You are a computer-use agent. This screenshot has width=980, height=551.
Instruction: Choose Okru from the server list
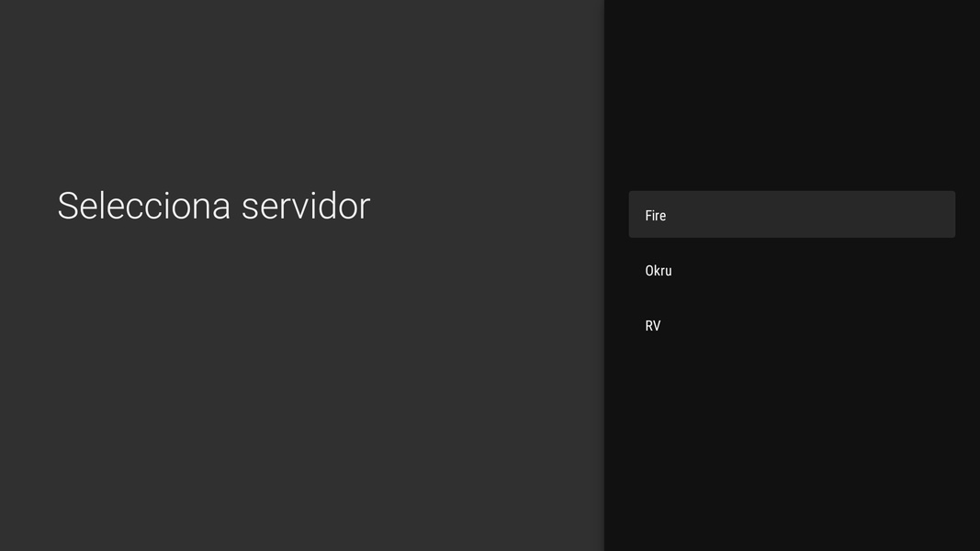[791, 271]
